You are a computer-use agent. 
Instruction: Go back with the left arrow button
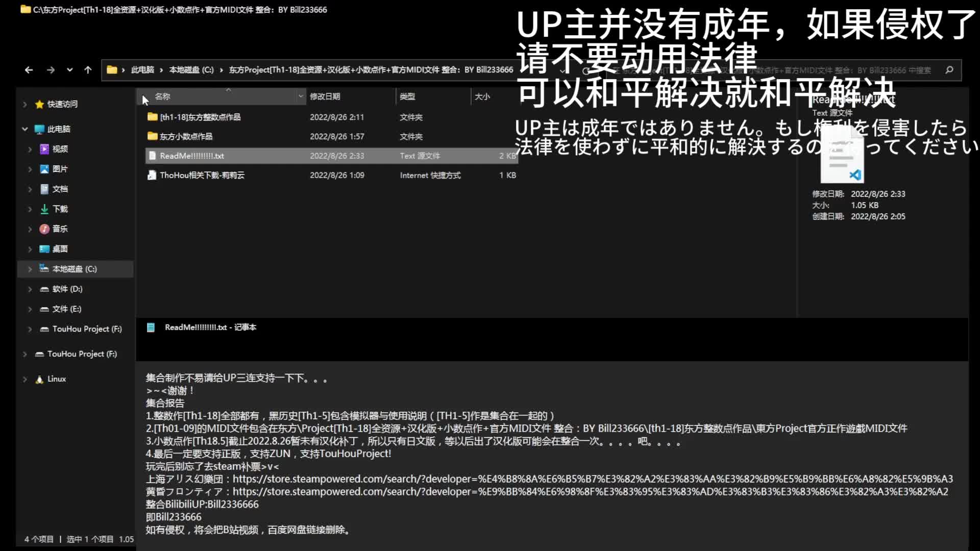[x=29, y=70]
